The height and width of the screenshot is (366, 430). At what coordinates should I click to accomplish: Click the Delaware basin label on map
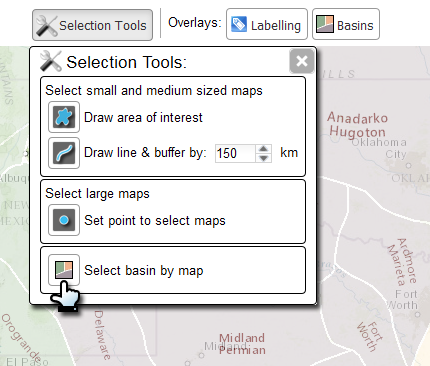click(102, 335)
